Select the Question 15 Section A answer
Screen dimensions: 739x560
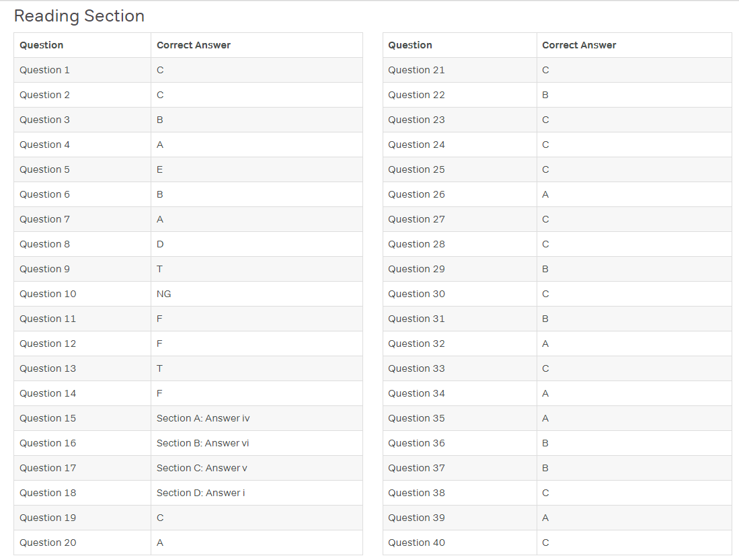pyautogui.click(x=203, y=419)
